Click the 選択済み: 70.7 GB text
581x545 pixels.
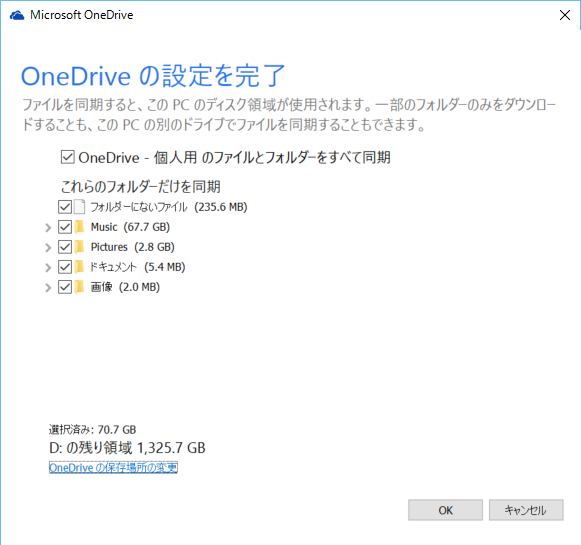[x=93, y=430]
